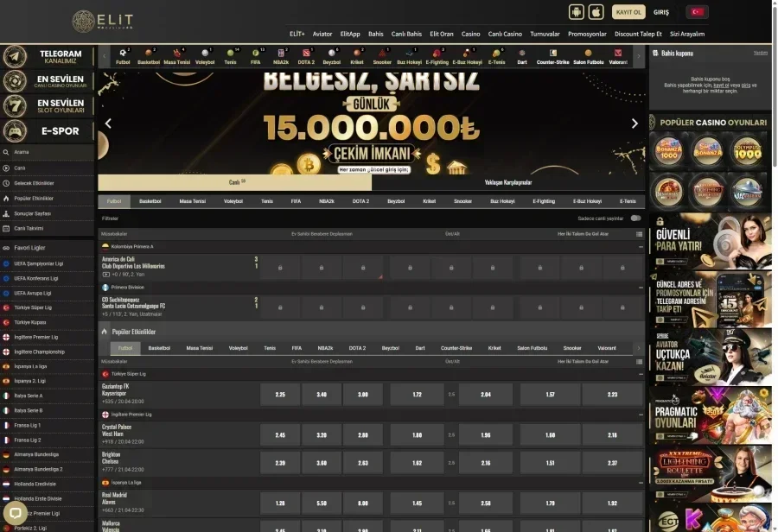Select Counter-Strike tab in Popüler Etkinlikler
The image size is (778, 532).
456,348
